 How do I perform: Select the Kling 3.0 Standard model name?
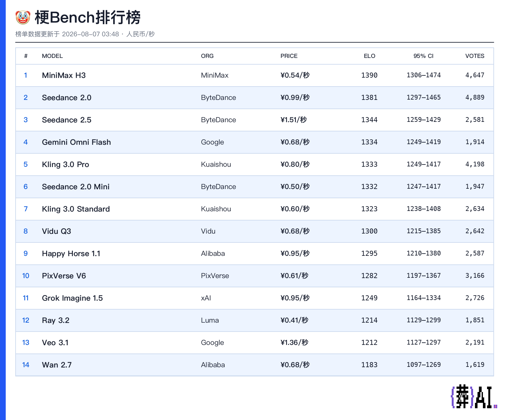point(76,209)
